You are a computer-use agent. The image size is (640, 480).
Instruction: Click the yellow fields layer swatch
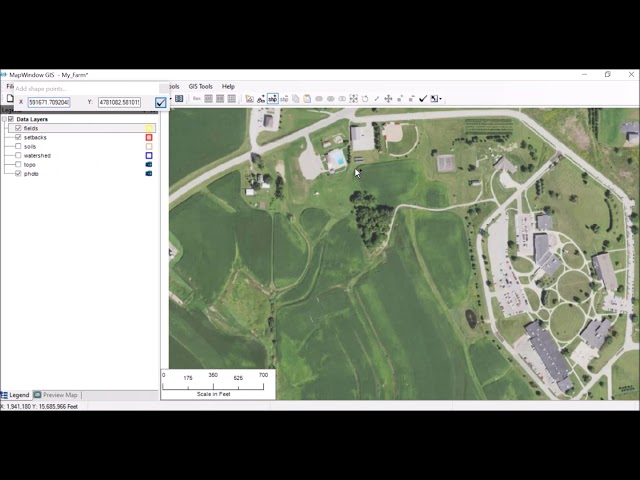[149, 128]
